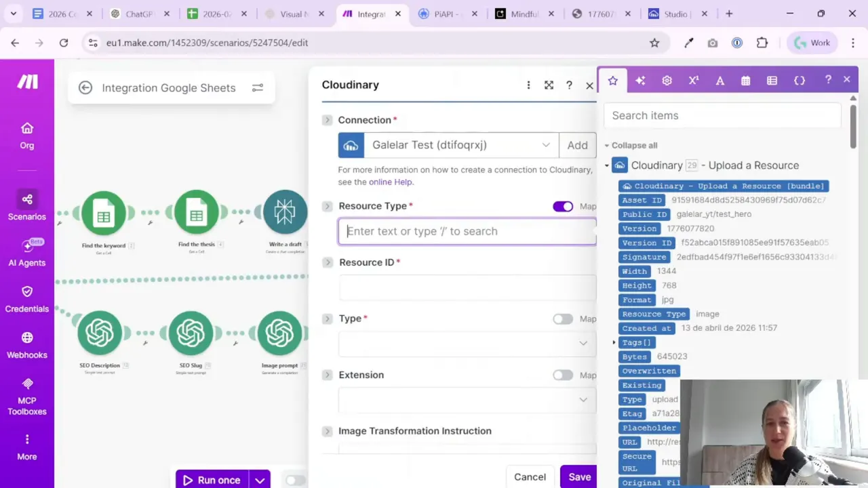This screenshot has width=868, height=488.
Task: Enable the Map switch for Extension
Action: pos(563,375)
